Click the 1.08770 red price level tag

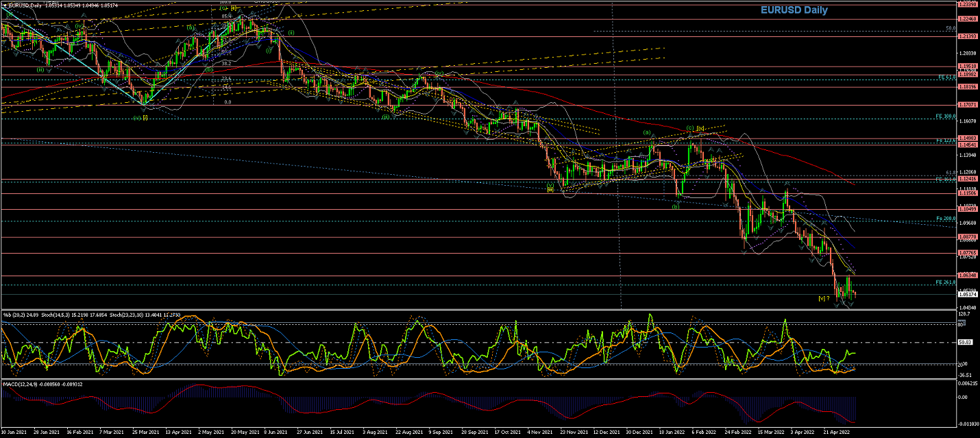967,236
